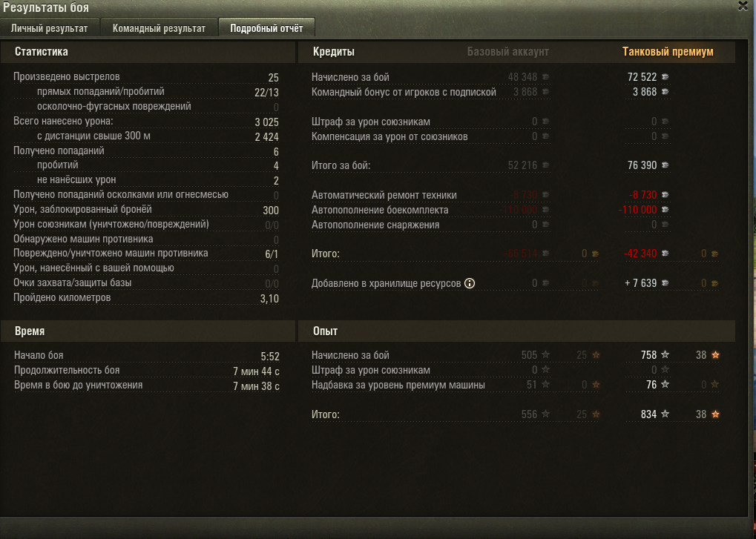
Task: Click the gold coin icon in the premium Итого row
Action: (714, 254)
